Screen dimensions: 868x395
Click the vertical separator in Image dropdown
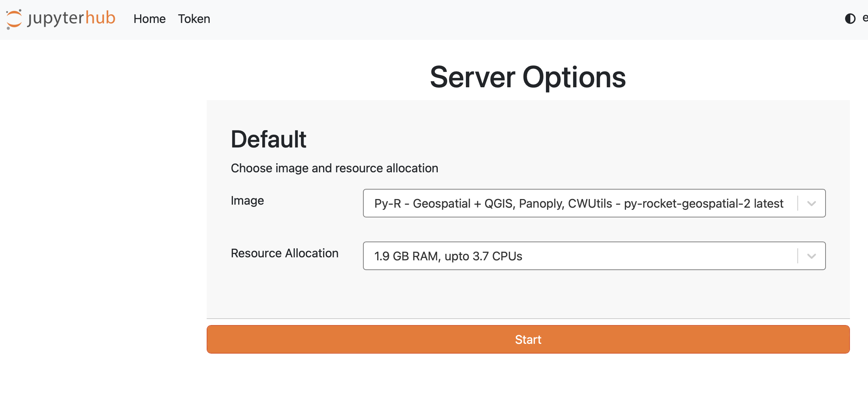[x=798, y=204]
